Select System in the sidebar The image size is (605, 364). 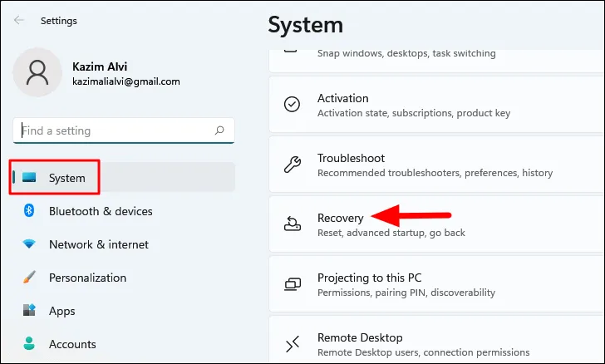click(66, 178)
